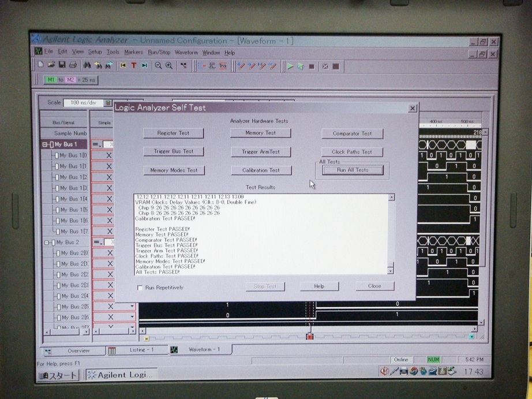Screen dimensions: 532x399
Task: Click the Run Repetitive icon
Action: [301, 66]
